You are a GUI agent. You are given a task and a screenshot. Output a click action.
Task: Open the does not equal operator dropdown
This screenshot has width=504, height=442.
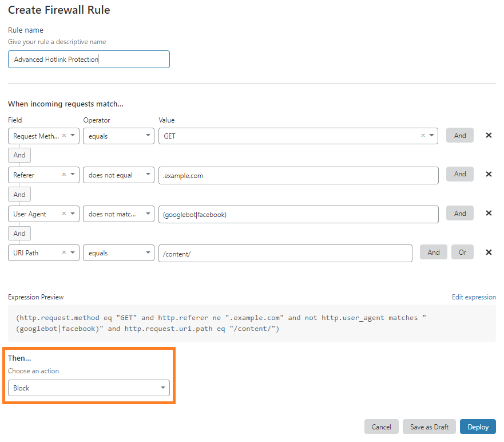coord(148,175)
